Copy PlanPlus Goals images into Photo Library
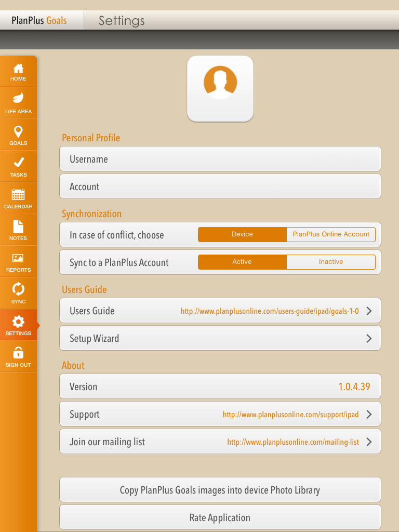This screenshot has width=399, height=532. (220, 490)
